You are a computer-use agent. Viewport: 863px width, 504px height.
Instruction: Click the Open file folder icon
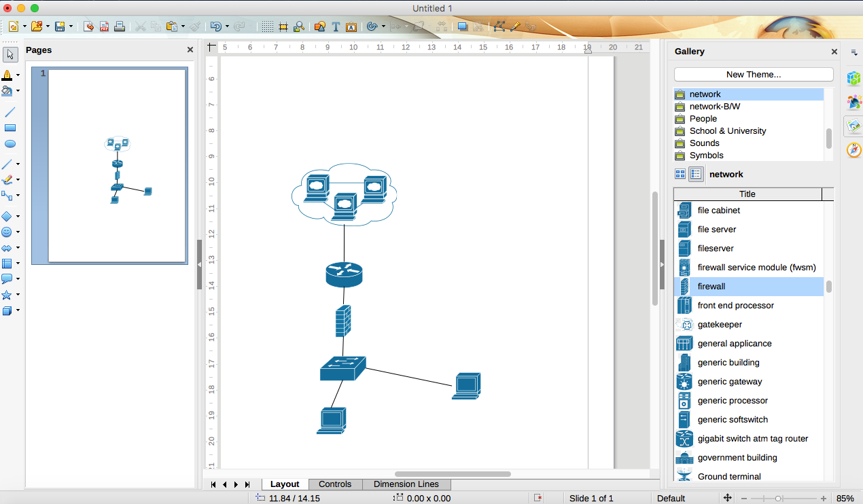(37, 26)
